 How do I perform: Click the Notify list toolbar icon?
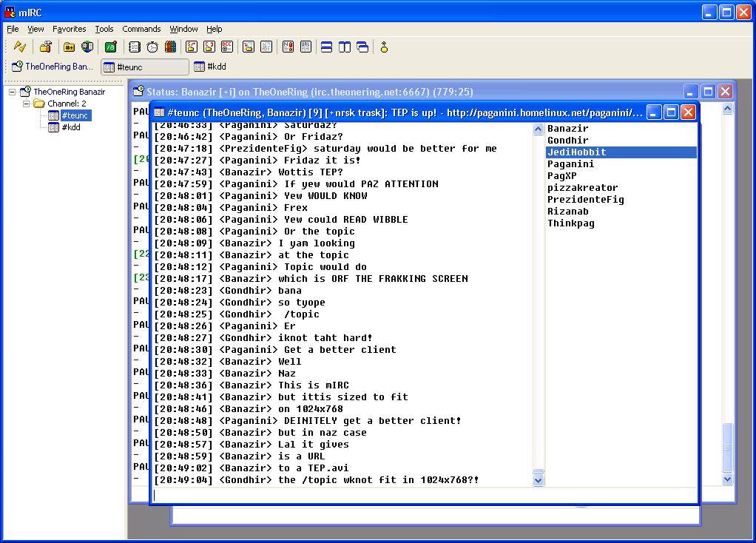[x=288, y=47]
